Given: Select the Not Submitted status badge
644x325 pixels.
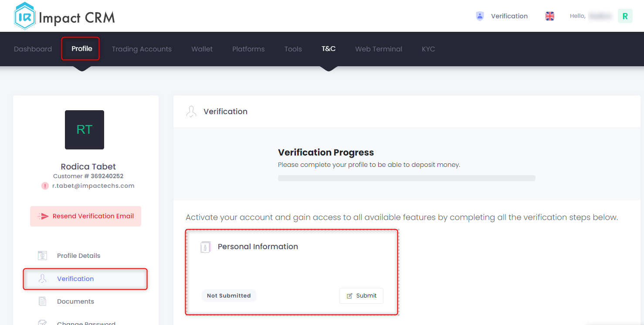Looking at the screenshot, I should (229, 295).
